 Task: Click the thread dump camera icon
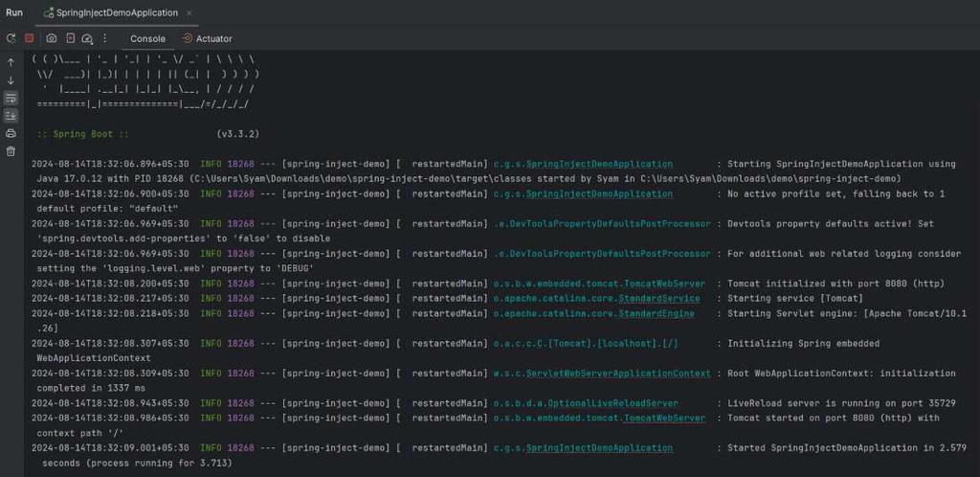point(52,38)
